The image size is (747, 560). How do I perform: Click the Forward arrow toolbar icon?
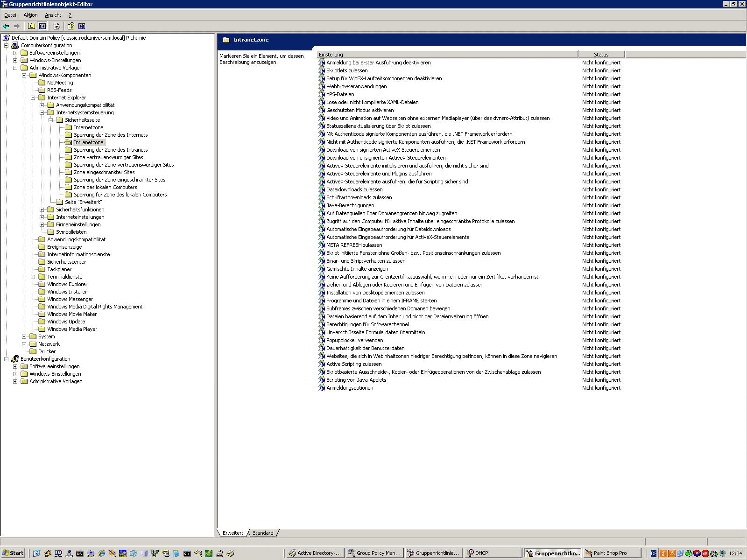[17, 26]
